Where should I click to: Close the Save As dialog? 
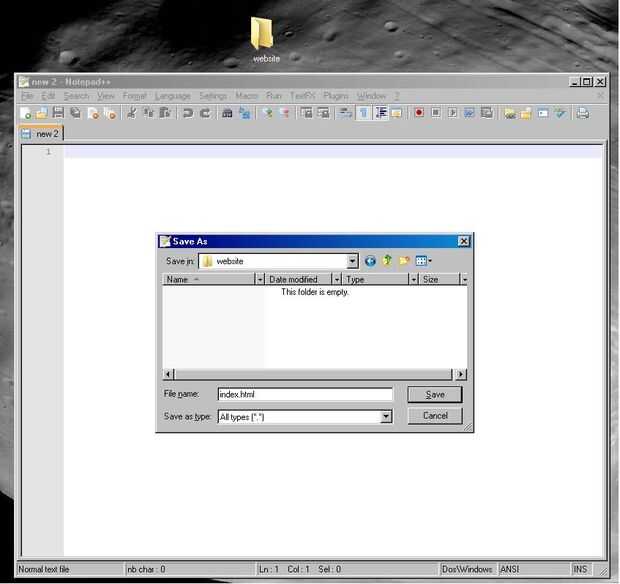[x=463, y=241]
